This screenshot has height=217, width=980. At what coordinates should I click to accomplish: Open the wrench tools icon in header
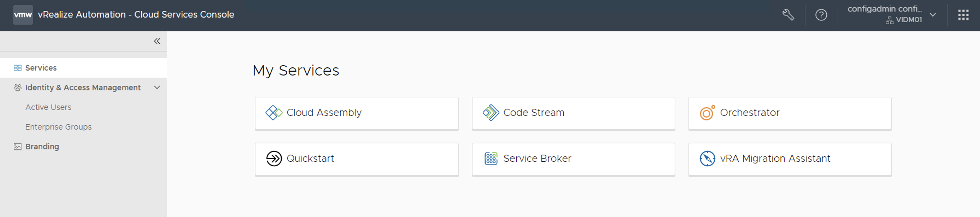pyautogui.click(x=788, y=15)
